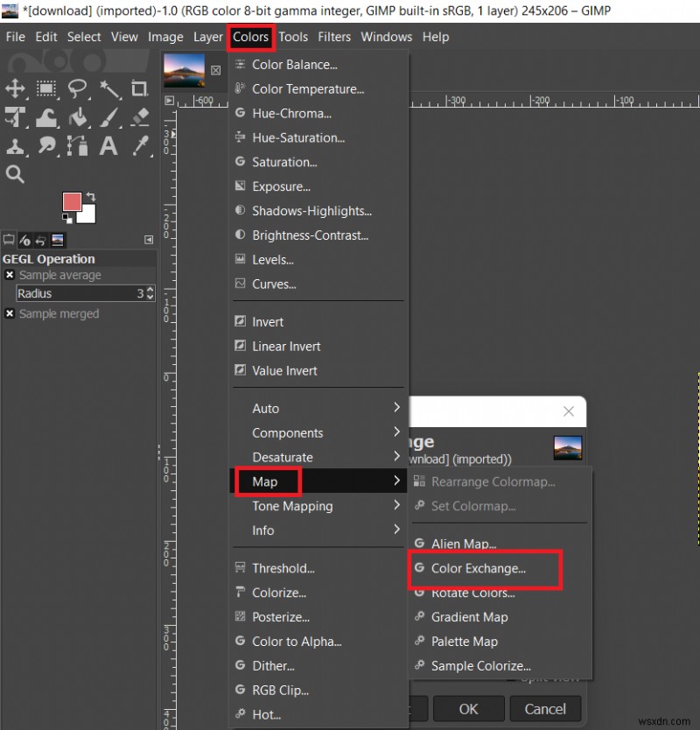Choose the Text tool
The image size is (700, 730).
[108, 145]
